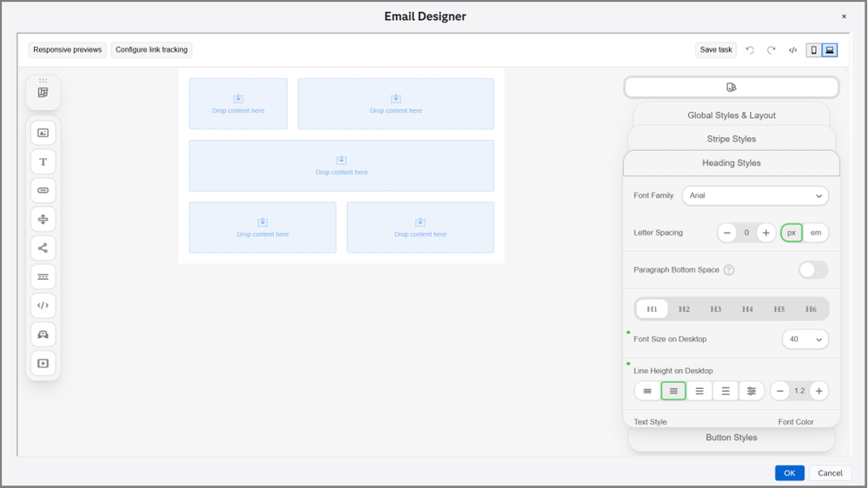Select the Banner block tool
Image resolution: width=868 pixels, height=488 pixels.
point(43,334)
